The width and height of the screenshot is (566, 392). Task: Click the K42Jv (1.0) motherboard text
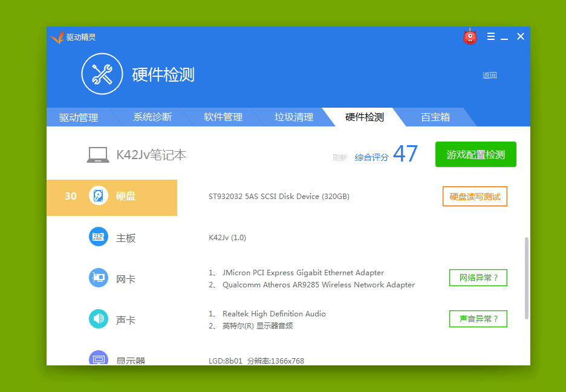227,238
